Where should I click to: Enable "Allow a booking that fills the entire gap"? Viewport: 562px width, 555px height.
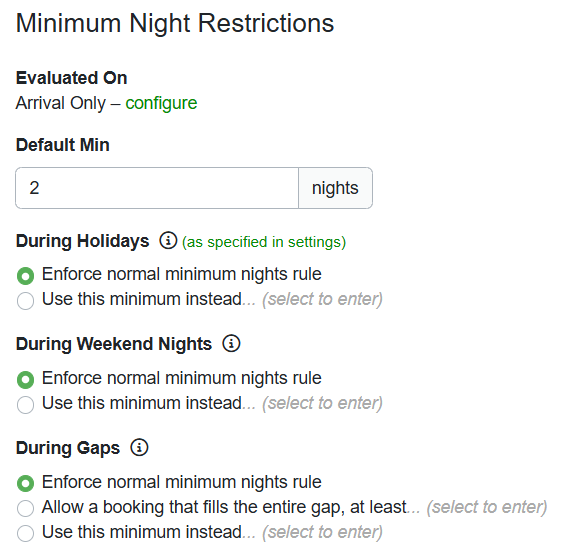tap(25, 508)
